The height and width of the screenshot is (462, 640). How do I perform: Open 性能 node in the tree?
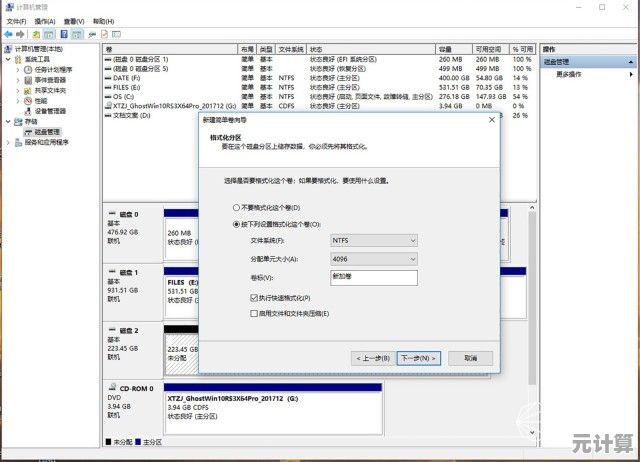(x=40, y=101)
